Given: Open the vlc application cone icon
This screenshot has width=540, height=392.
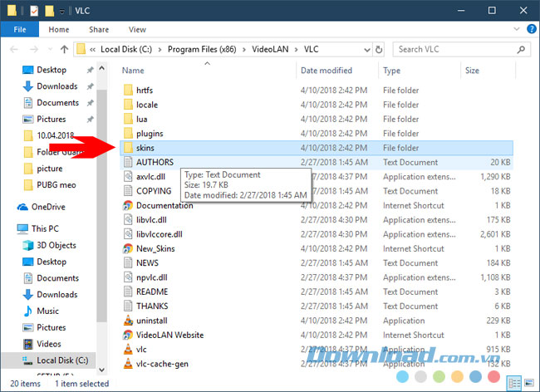Looking at the screenshot, I should coord(127,350).
